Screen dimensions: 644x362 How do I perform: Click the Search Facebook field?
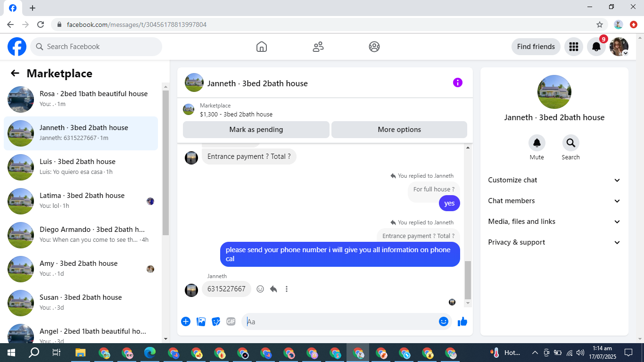point(96,47)
